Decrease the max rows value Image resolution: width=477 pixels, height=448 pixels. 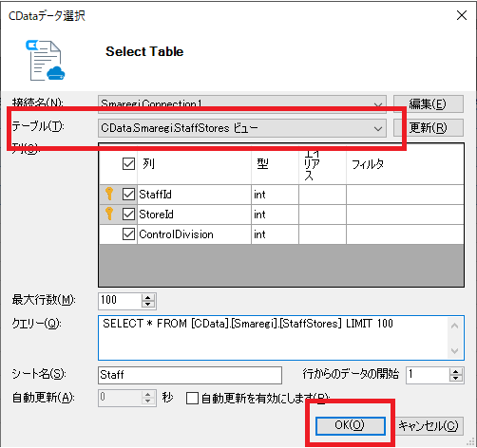click(148, 304)
